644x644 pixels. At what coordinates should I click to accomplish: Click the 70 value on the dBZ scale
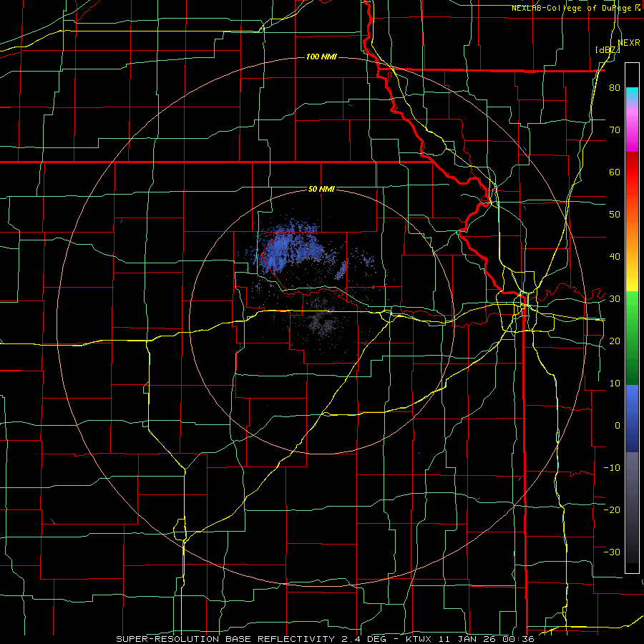615,130
